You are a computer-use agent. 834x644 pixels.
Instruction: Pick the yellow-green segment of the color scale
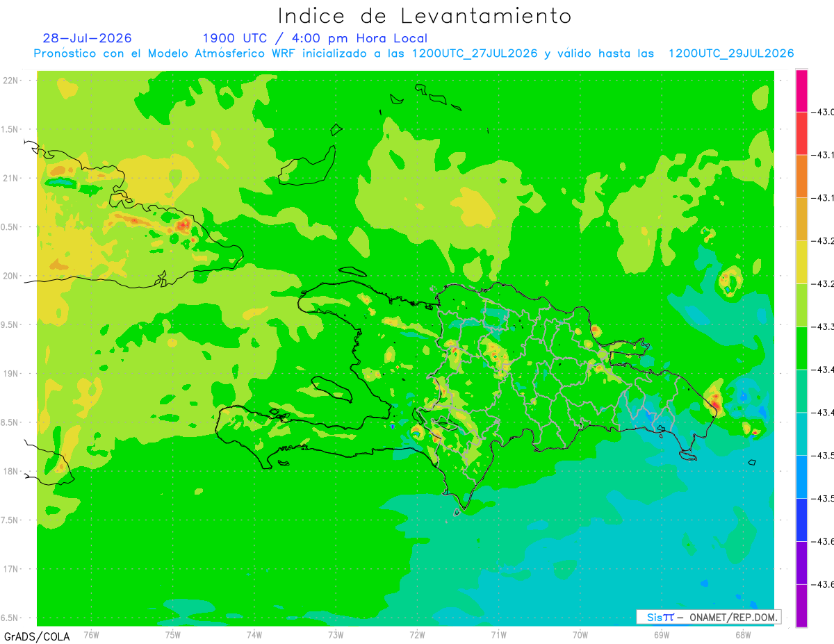(x=801, y=306)
